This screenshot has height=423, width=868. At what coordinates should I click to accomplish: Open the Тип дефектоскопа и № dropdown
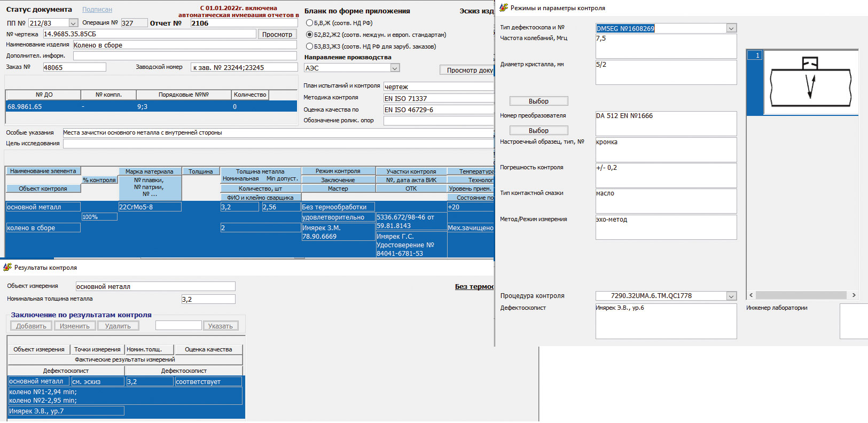731,28
